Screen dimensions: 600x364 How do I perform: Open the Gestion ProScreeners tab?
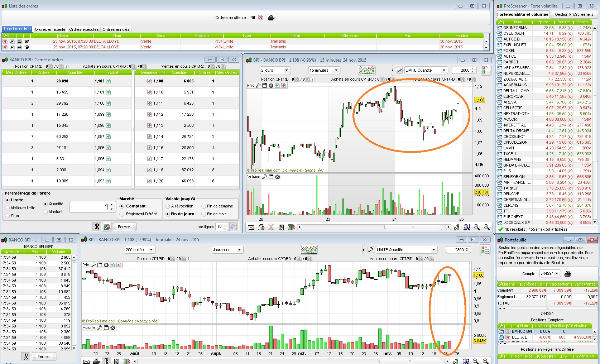point(574,14)
